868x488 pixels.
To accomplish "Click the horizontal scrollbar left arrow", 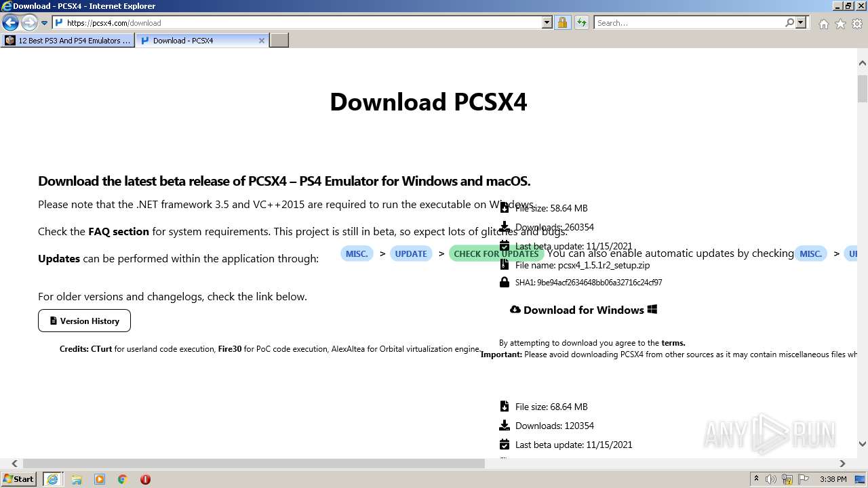I will coord(14,464).
